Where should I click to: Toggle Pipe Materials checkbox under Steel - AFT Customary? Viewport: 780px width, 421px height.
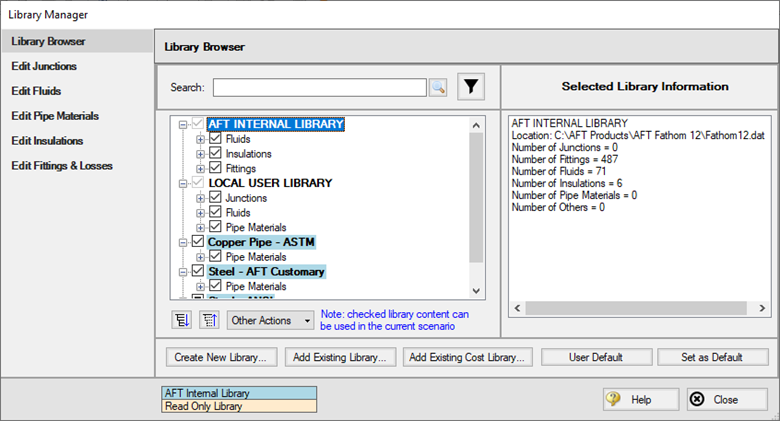[215, 286]
